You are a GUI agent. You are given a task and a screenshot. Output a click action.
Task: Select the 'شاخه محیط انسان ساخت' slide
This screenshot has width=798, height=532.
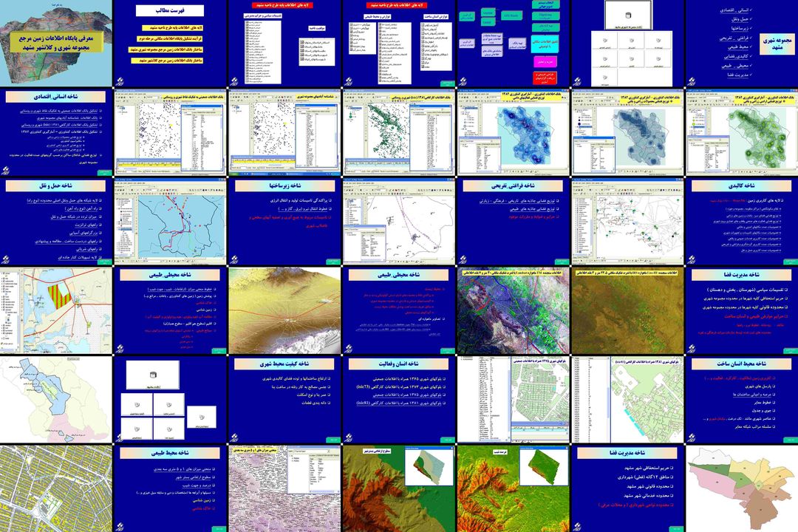[742, 400]
